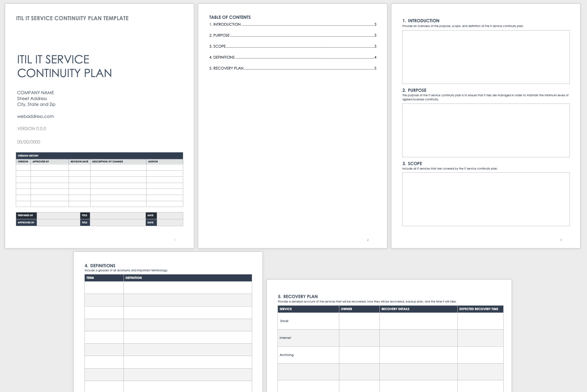Click the 'EXPECTED RECOVERY TIME' column header
The image size is (587, 392).
(480, 309)
